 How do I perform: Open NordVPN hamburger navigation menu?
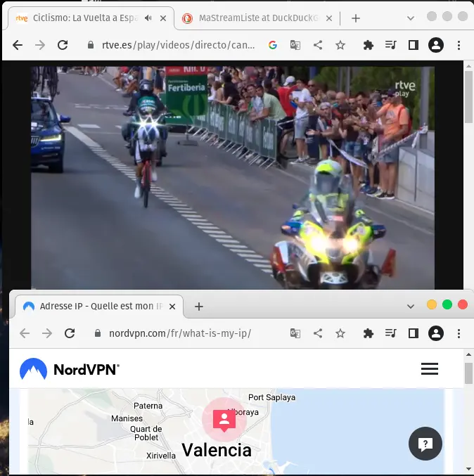430,369
